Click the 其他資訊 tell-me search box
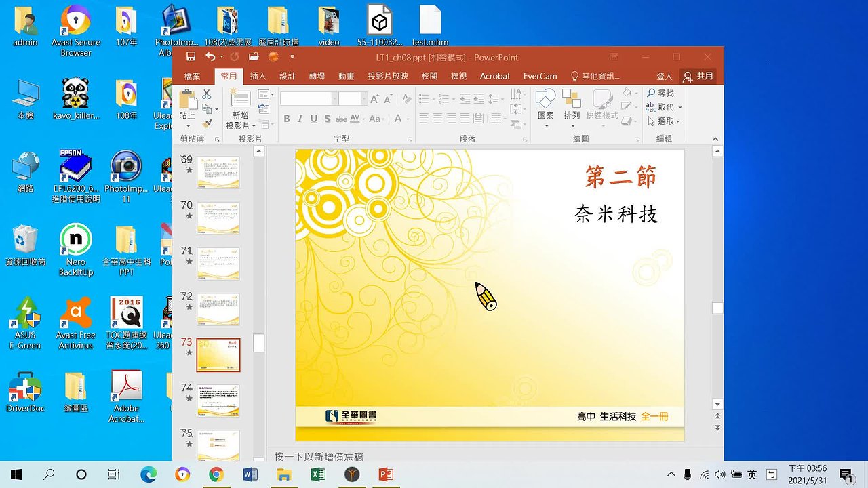The width and height of the screenshot is (868, 488). [x=595, y=77]
